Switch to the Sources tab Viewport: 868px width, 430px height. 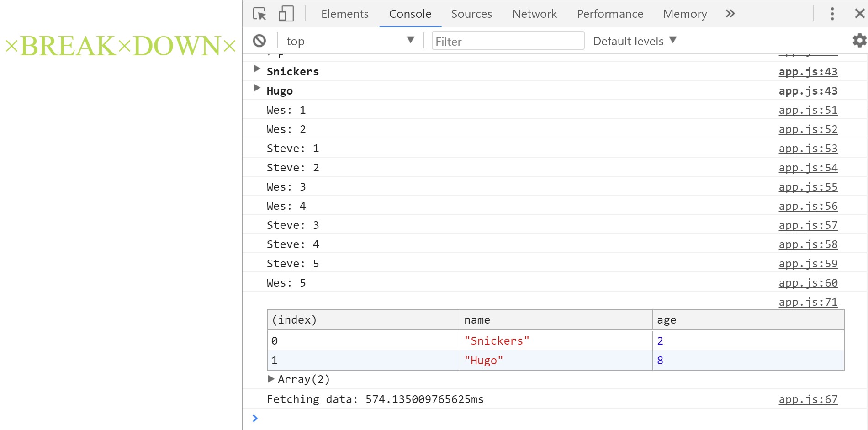point(471,14)
